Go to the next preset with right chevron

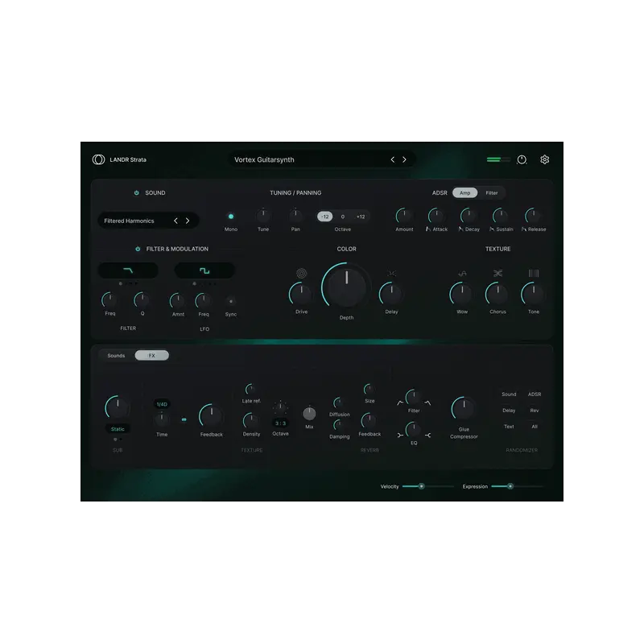coord(405,159)
